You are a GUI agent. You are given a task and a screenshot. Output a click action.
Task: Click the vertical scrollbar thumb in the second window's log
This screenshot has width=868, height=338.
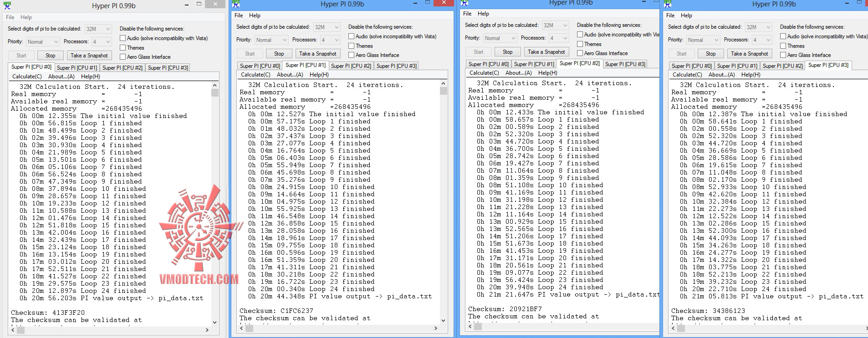point(444,91)
